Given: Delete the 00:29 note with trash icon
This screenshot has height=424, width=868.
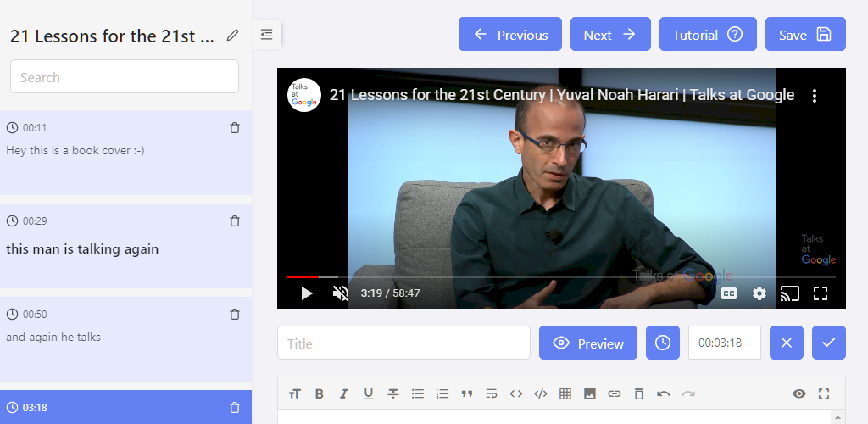Looking at the screenshot, I should click(x=235, y=221).
